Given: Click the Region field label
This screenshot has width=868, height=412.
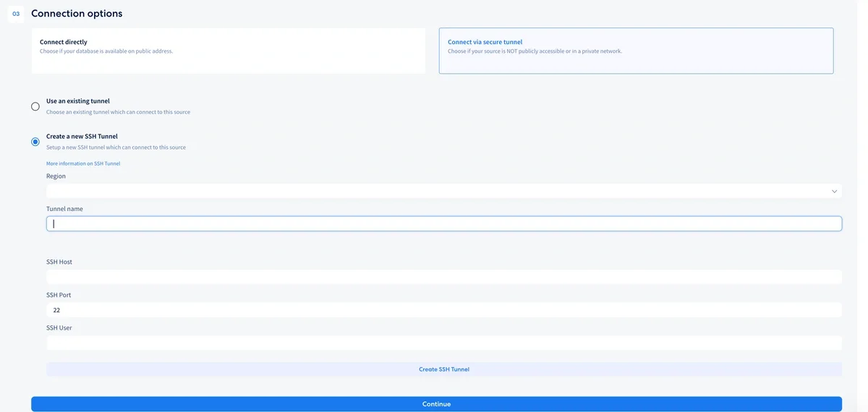Looking at the screenshot, I should click(x=56, y=176).
